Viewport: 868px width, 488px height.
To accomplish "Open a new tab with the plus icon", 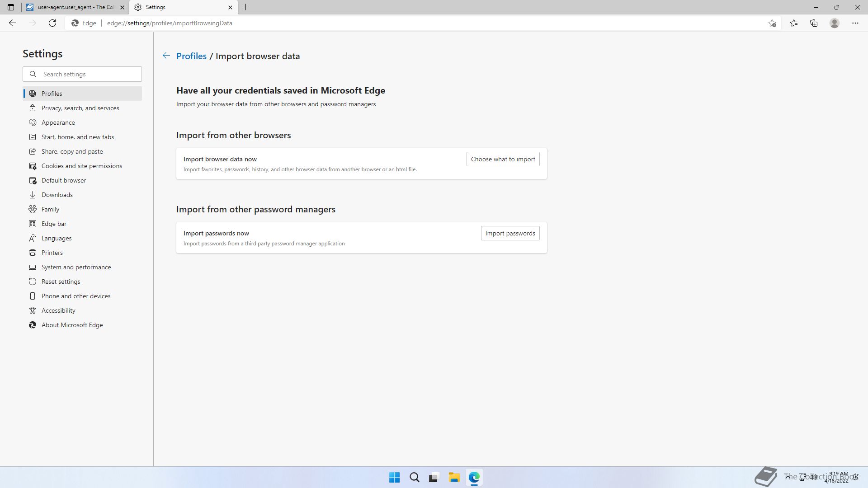I will coord(246,7).
